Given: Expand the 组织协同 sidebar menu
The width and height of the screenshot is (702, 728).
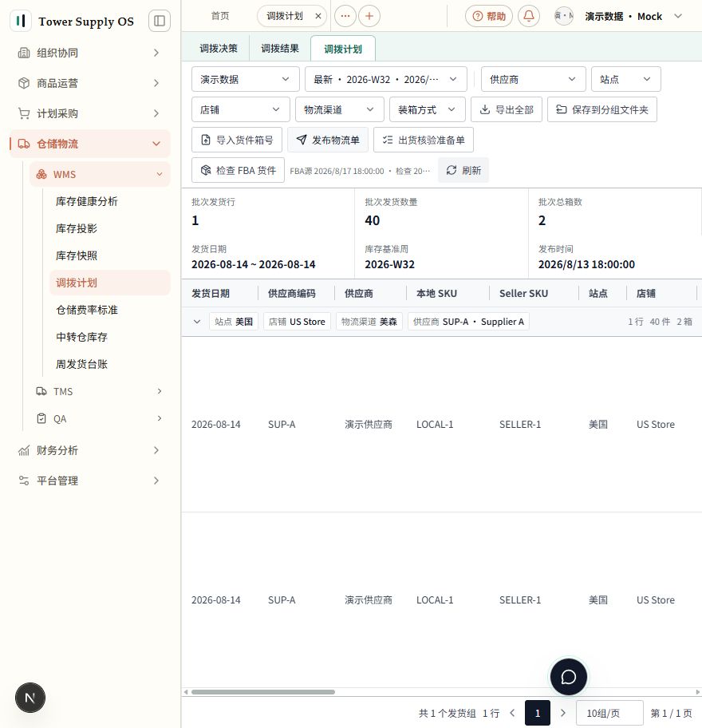Looking at the screenshot, I should tap(90, 53).
